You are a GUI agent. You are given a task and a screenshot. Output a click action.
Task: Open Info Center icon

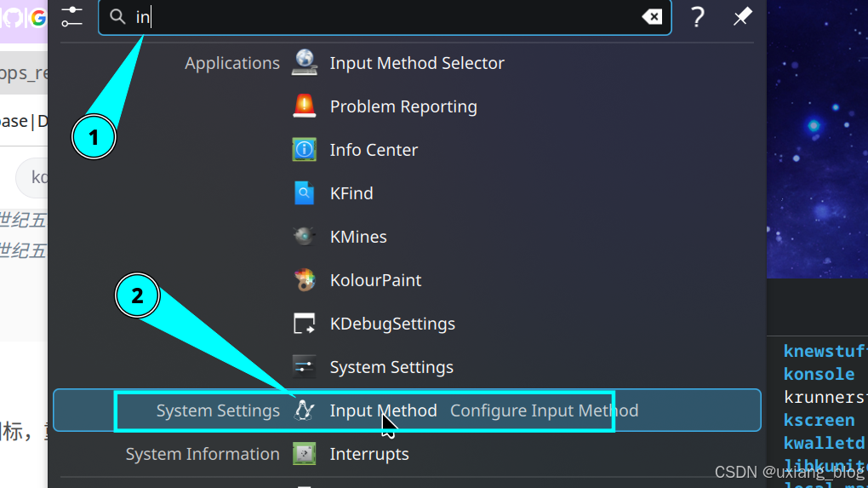click(x=305, y=150)
